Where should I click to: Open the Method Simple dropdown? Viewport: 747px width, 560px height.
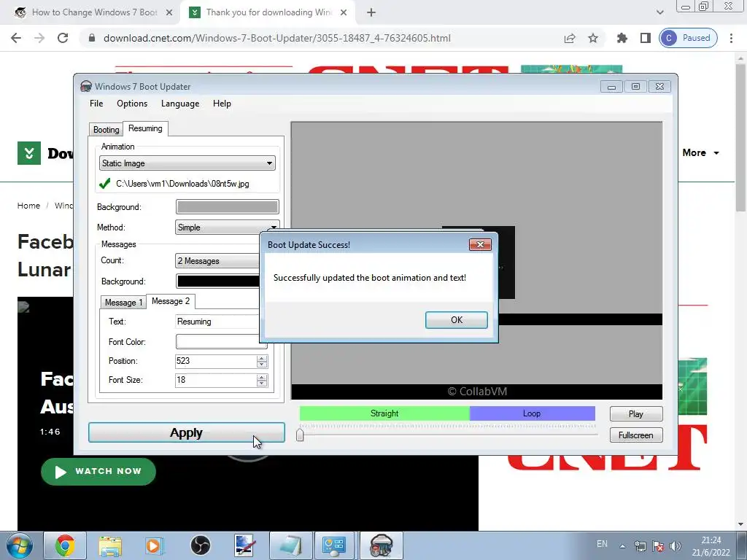click(x=227, y=227)
